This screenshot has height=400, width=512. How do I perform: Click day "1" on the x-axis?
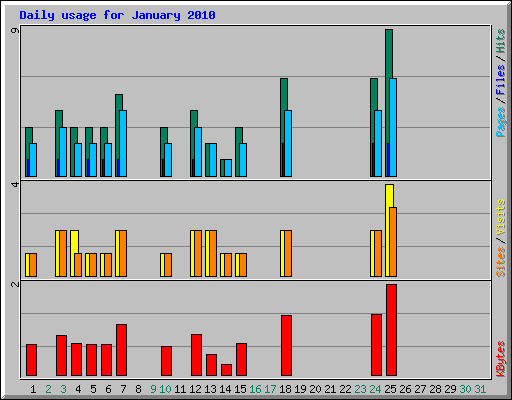[33, 389]
